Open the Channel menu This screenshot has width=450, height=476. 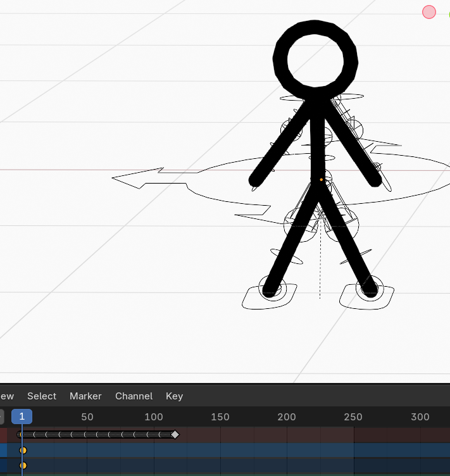point(134,396)
